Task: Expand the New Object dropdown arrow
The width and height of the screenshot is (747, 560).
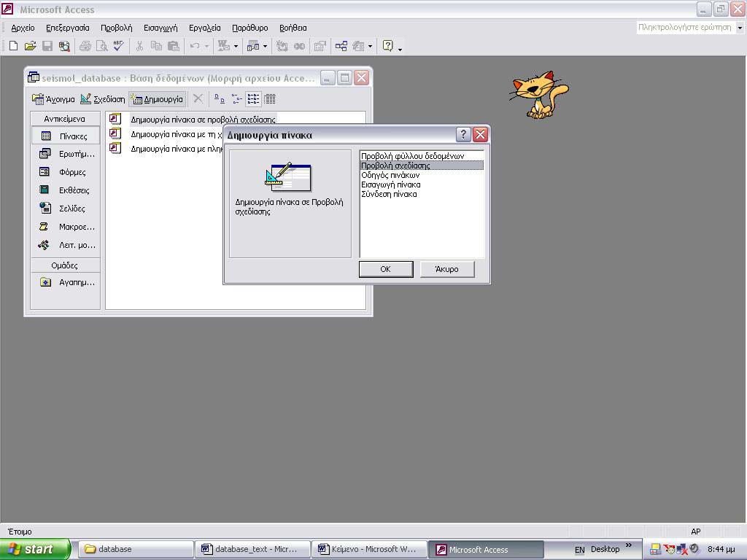Action: tap(370, 46)
